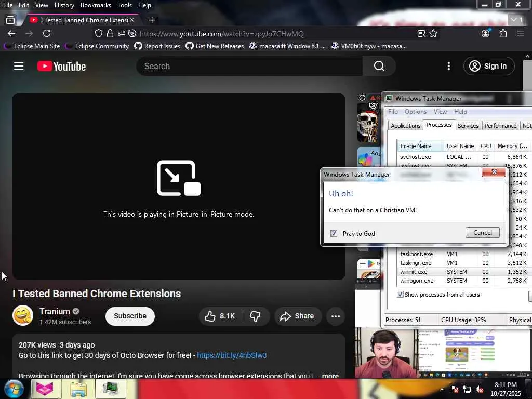The width and height of the screenshot is (532, 399).
Task: Go back using the browser back arrow
Action: (x=11, y=33)
